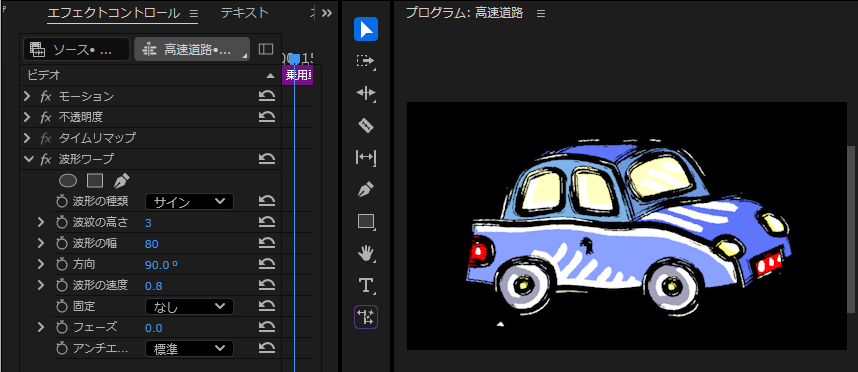Image resolution: width=858 pixels, height=372 pixels.
Task: Open 固定 dropdown showing なし
Action: (189, 306)
